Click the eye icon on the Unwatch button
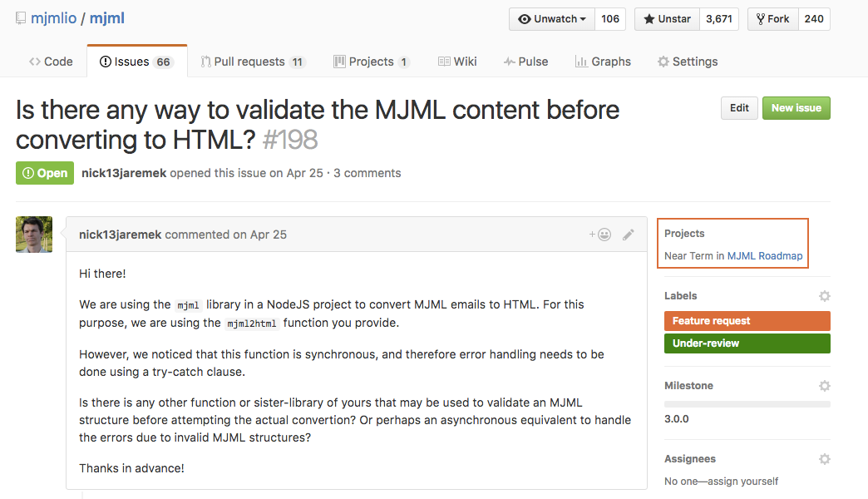Viewport: 868px width, 499px height. tap(526, 18)
